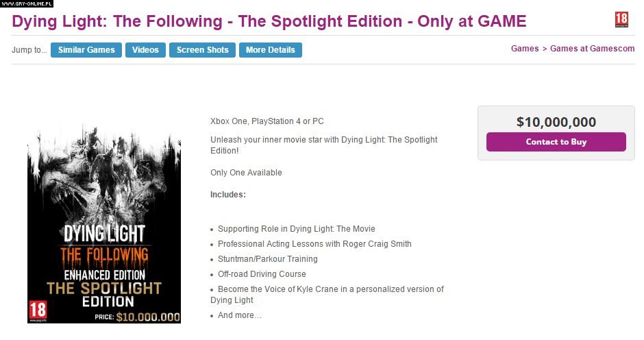The width and height of the screenshot is (644, 340).
Task: Click the PEGI 18 rating icon top right
Action: pos(621,20)
